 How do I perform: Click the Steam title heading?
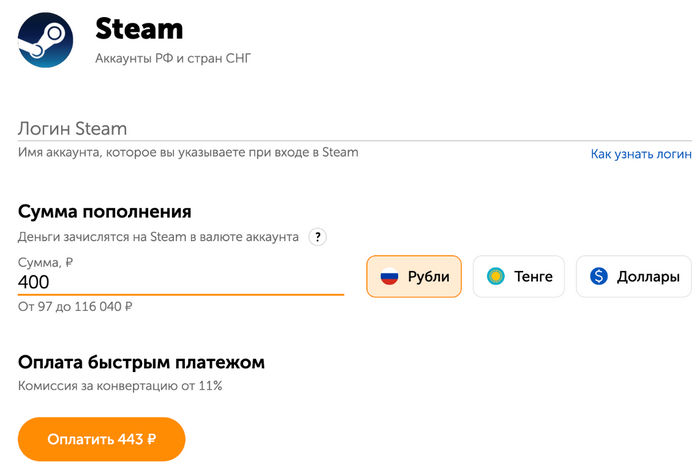point(140,27)
